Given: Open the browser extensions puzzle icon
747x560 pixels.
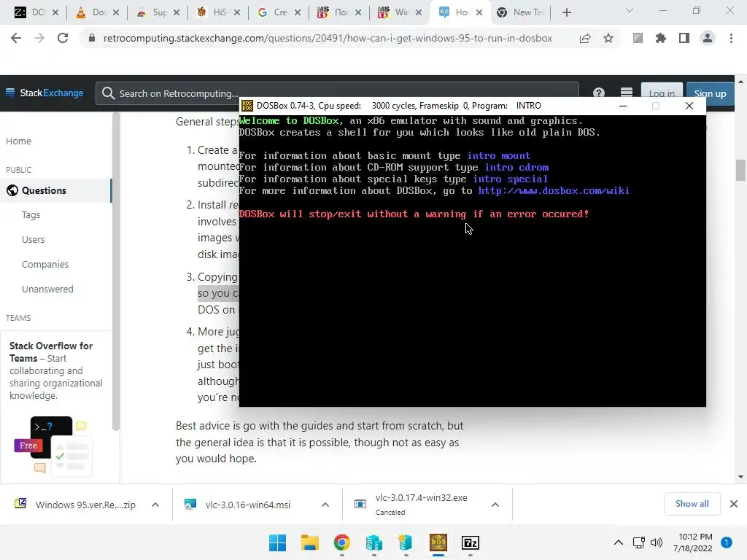Looking at the screenshot, I should click(661, 38).
